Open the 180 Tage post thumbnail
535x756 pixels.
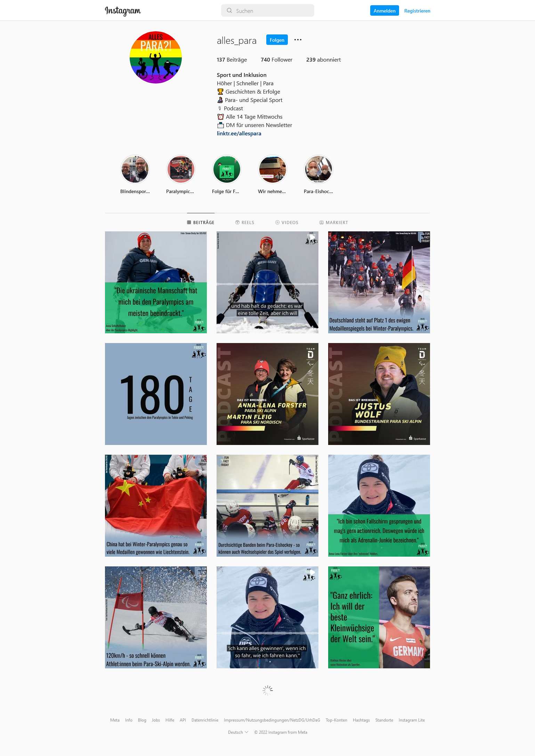click(x=156, y=394)
